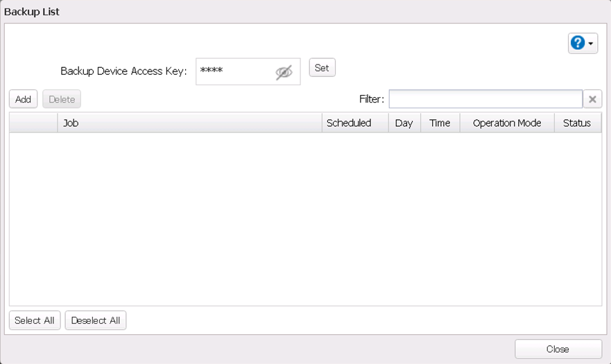The width and height of the screenshot is (611, 364).
Task: Click the Scheduled column header
Action: point(349,123)
